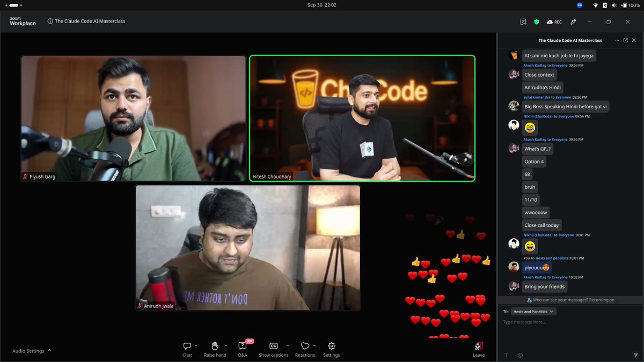Click the 'bruh' chat message
The width and height of the screenshot is (644, 362).
530,187
